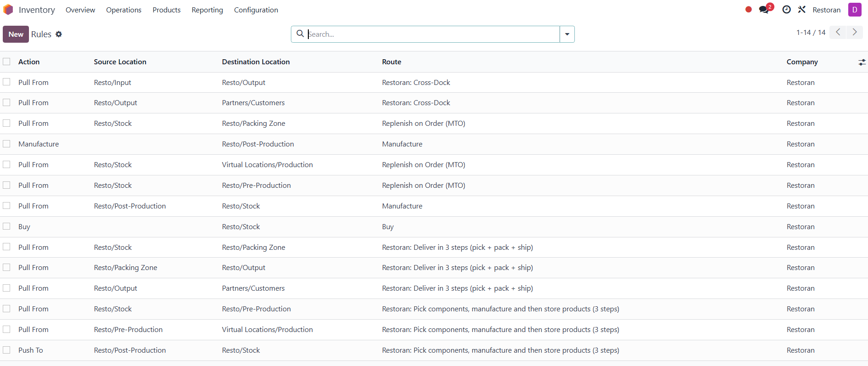Viewport: 868px width, 366px height.
Task: Click the Inventory app title
Action: tap(37, 10)
